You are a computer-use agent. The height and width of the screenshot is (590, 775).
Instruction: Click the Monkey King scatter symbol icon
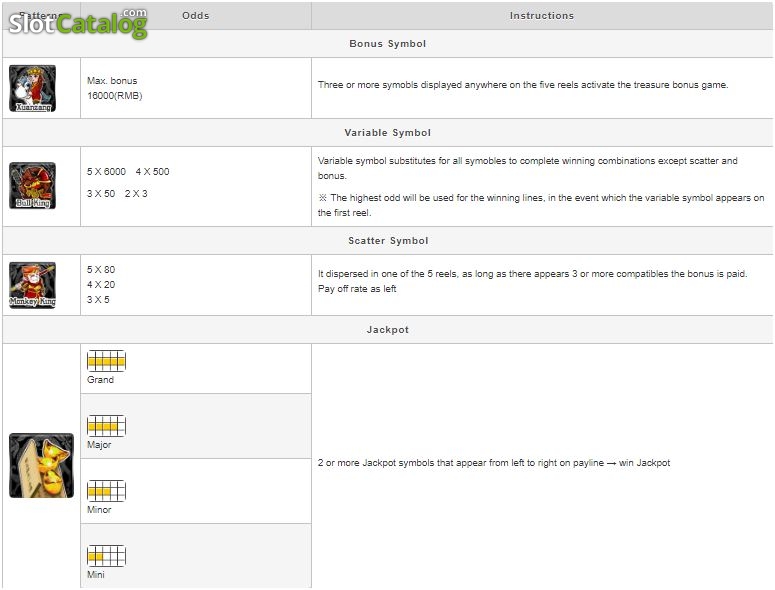click(x=32, y=285)
